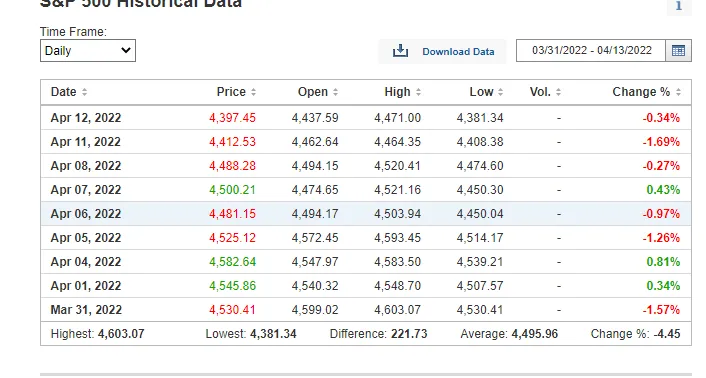706x378 pixels.
Task: Click the Price column header label
Action: (231, 92)
